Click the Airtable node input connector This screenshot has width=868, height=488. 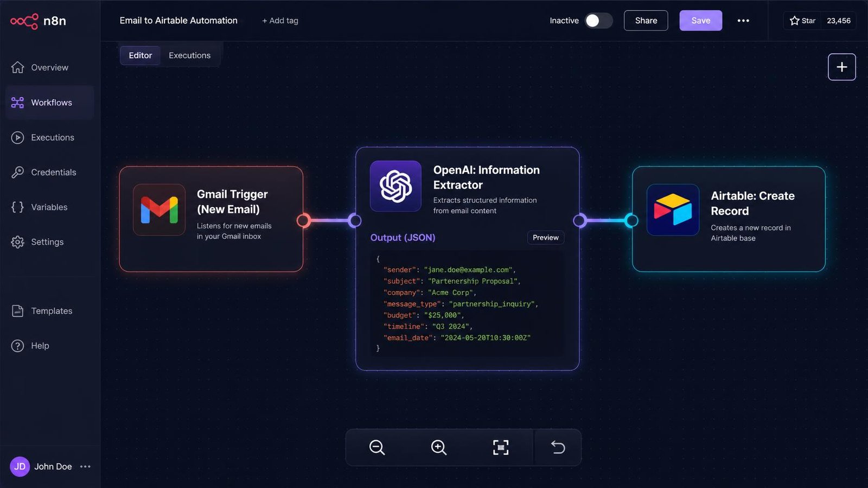pos(631,220)
